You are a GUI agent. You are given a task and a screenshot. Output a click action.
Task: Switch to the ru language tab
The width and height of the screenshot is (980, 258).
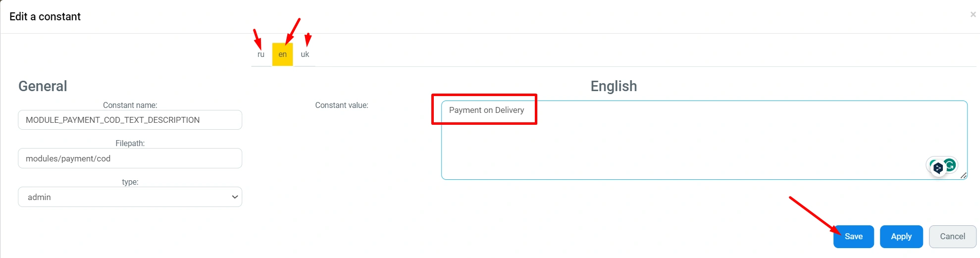click(261, 54)
